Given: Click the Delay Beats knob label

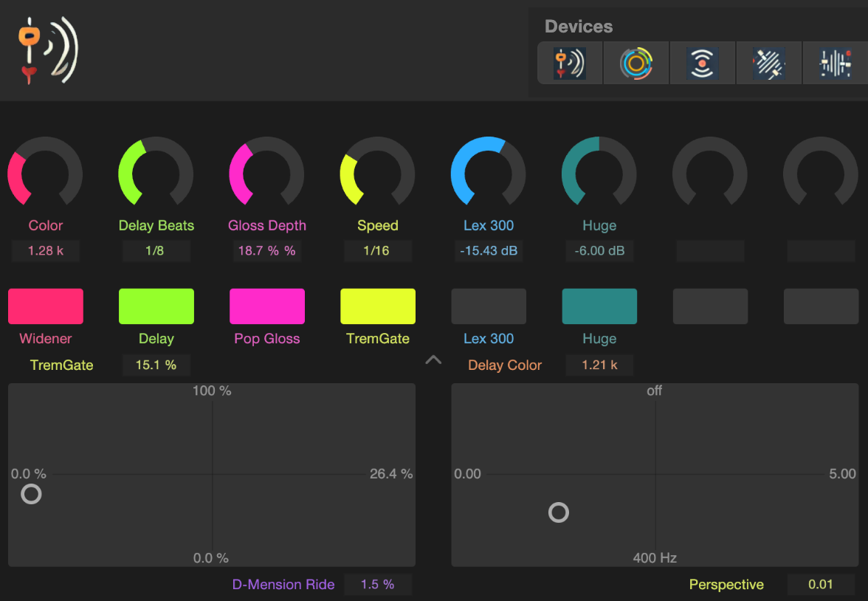Looking at the screenshot, I should point(156,225).
